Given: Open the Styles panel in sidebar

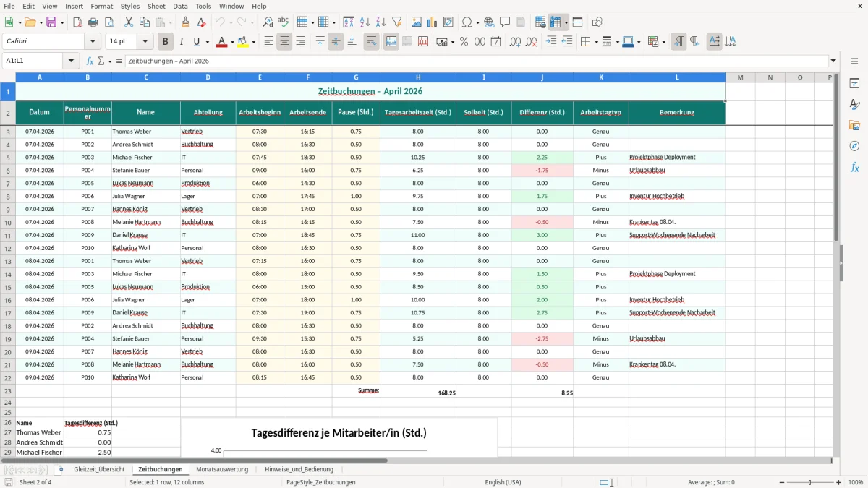Looking at the screenshot, I should pyautogui.click(x=854, y=104).
